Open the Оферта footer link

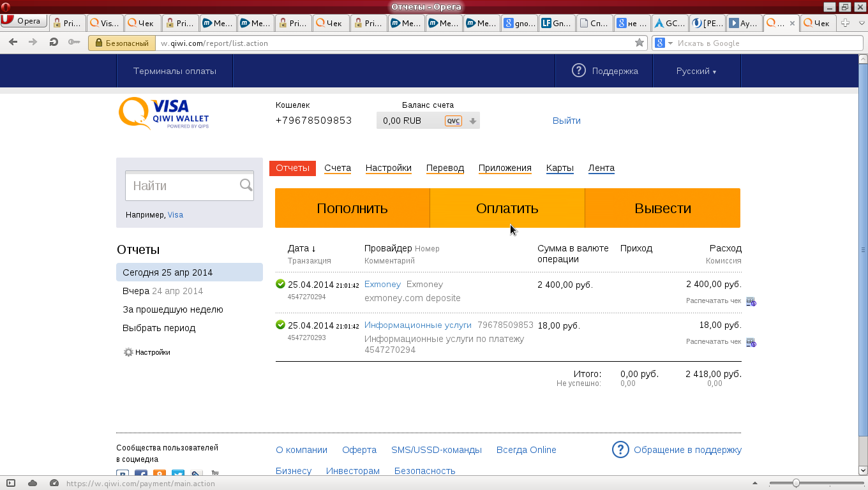pos(359,450)
